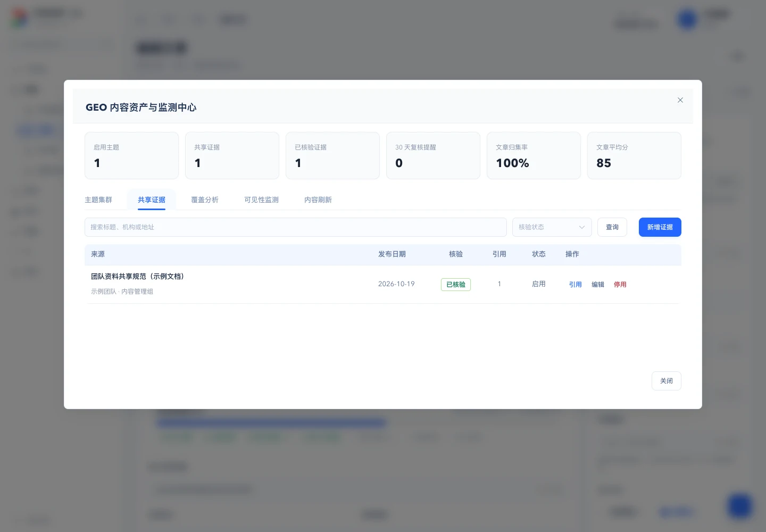Click the 状态 column header
766x532 pixels.
coord(539,254)
